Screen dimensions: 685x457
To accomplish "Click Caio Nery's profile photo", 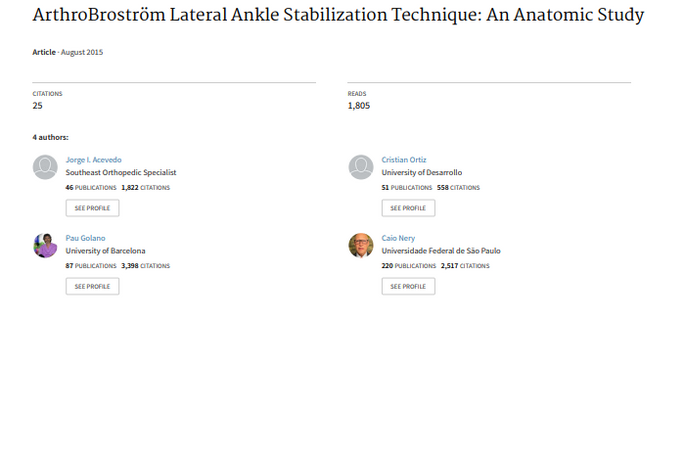I will click(x=361, y=245).
